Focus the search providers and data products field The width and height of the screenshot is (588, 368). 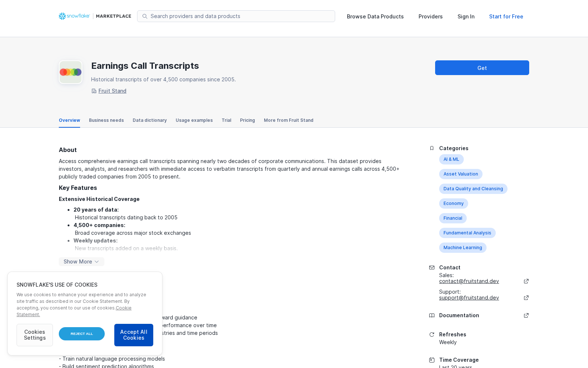click(236, 16)
